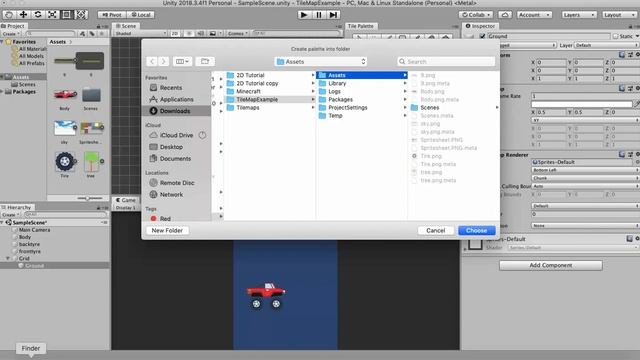The height and width of the screenshot is (360, 640).
Task: Select the Rotate tool in Unity toolbar
Action: [38, 15]
